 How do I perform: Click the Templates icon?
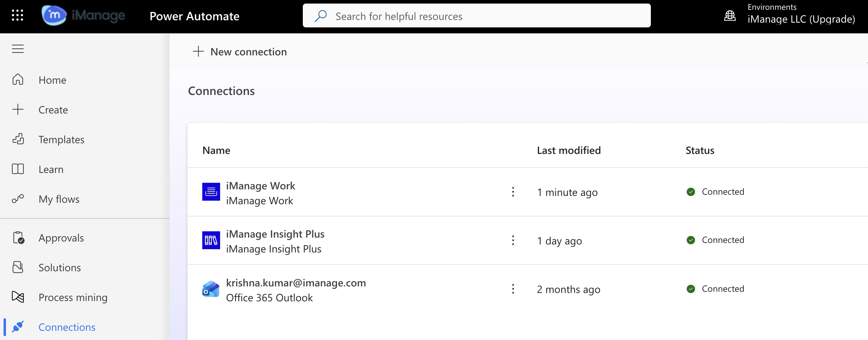[18, 139]
